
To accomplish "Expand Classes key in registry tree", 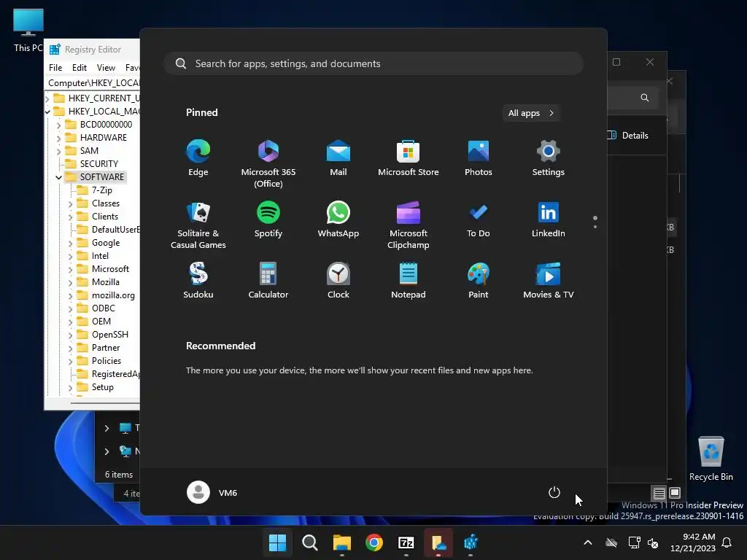I will [71, 204].
